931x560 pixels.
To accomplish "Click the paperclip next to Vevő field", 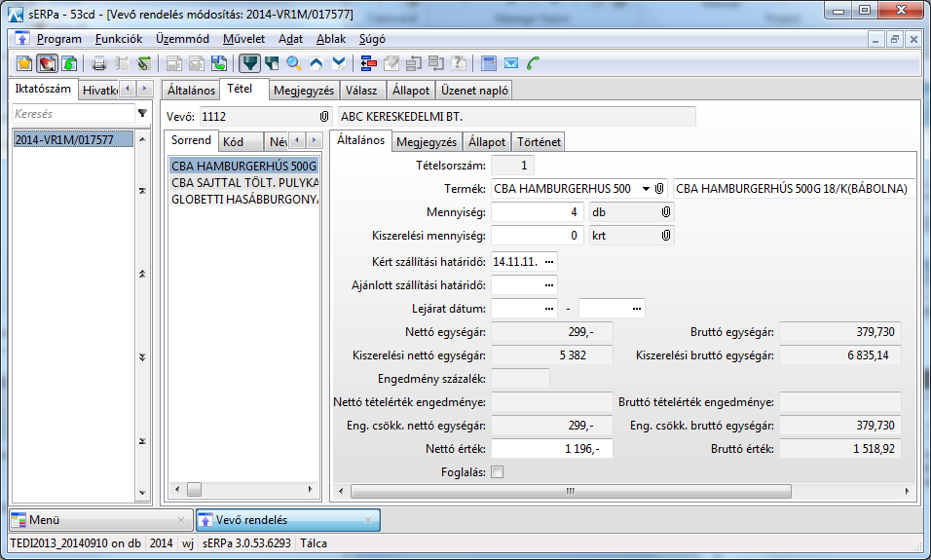I will 324,117.
